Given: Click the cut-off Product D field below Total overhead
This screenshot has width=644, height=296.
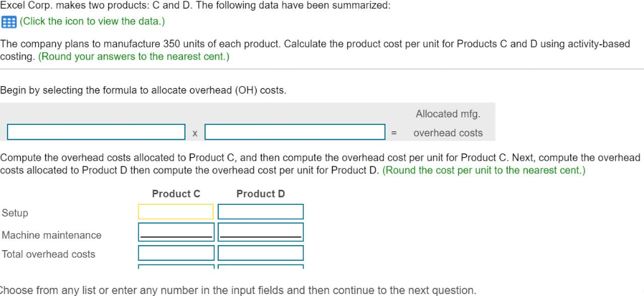Looking at the screenshot, I should coord(260,266).
